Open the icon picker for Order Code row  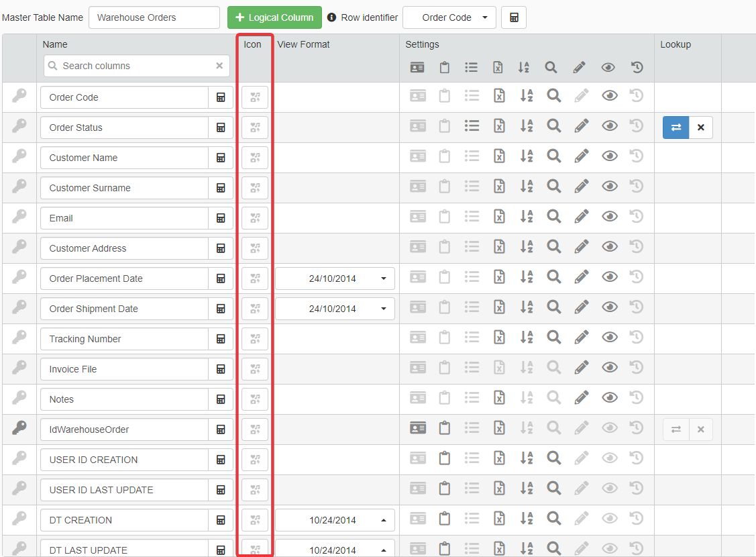pyautogui.click(x=255, y=97)
